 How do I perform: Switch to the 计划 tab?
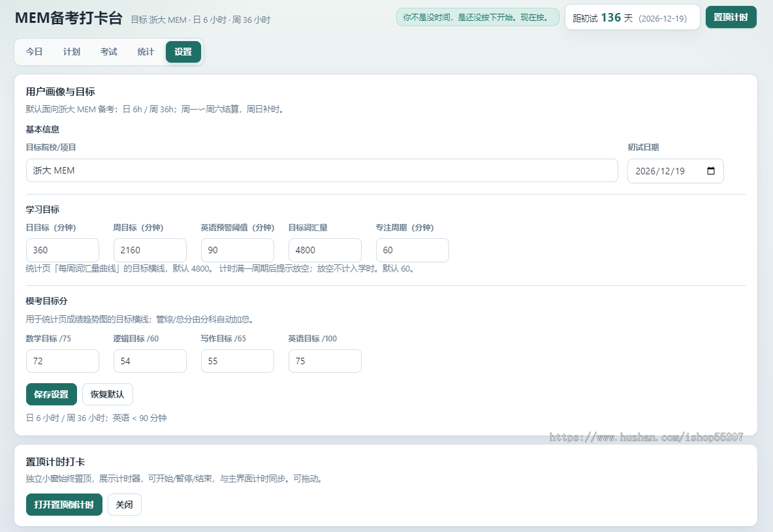tap(71, 52)
